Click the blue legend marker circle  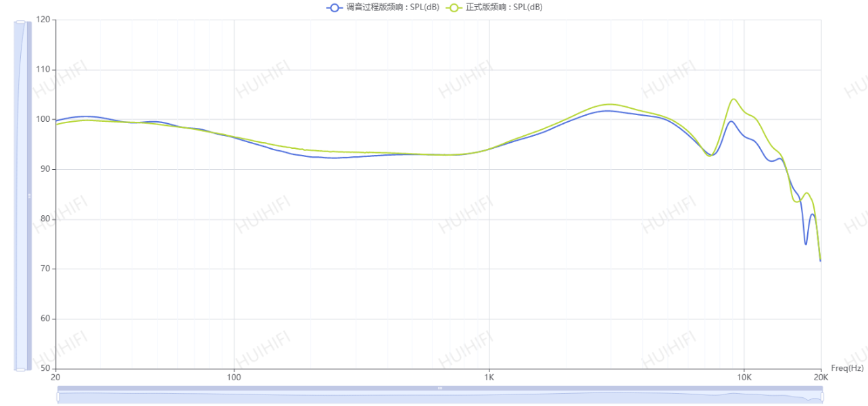point(333,7)
